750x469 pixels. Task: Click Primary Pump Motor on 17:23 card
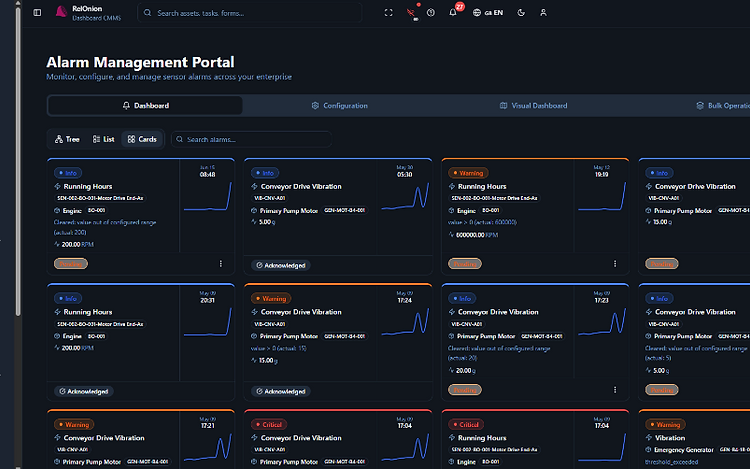[486, 337]
